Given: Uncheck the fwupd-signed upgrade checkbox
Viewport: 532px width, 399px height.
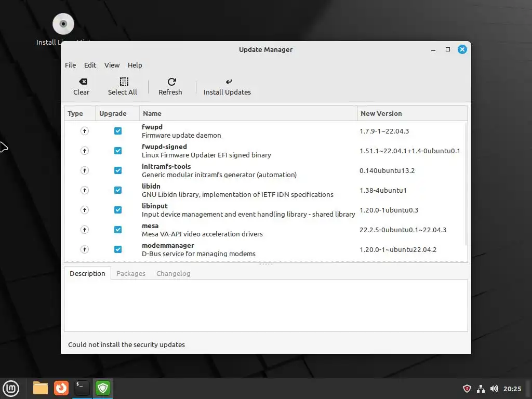Looking at the screenshot, I should [x=118, y=151].
